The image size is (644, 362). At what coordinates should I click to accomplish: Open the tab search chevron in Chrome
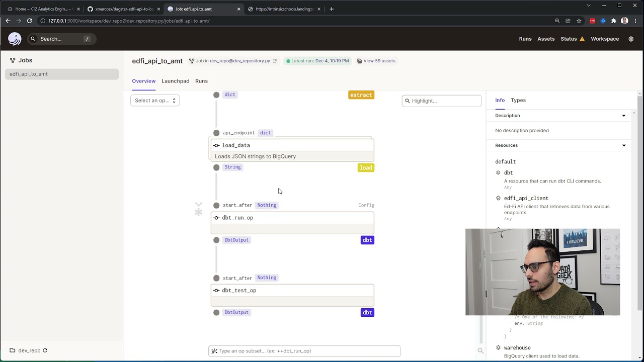coord(588,5)
